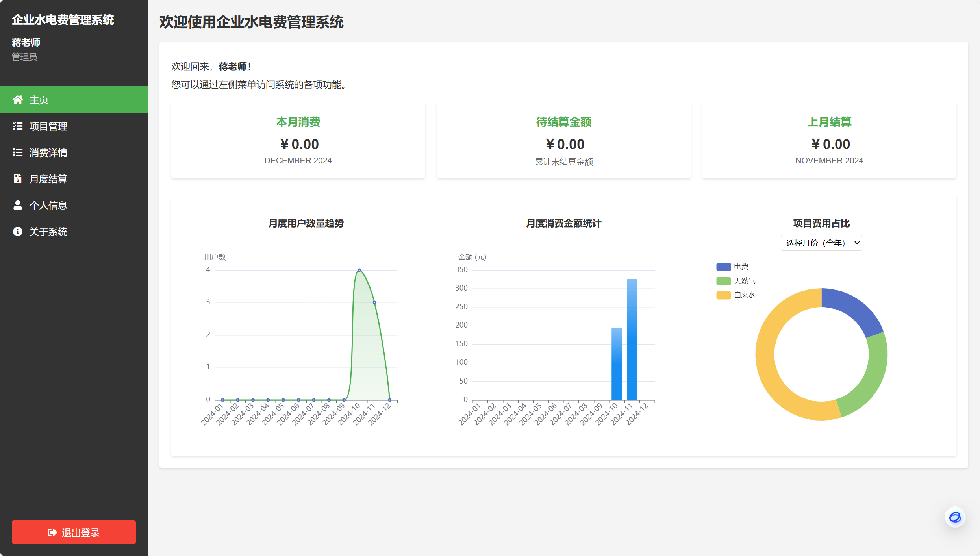Click the 电费 legend label text
Image resolution: width=980 pixels, height=556 pixels.
coord(741,267)
